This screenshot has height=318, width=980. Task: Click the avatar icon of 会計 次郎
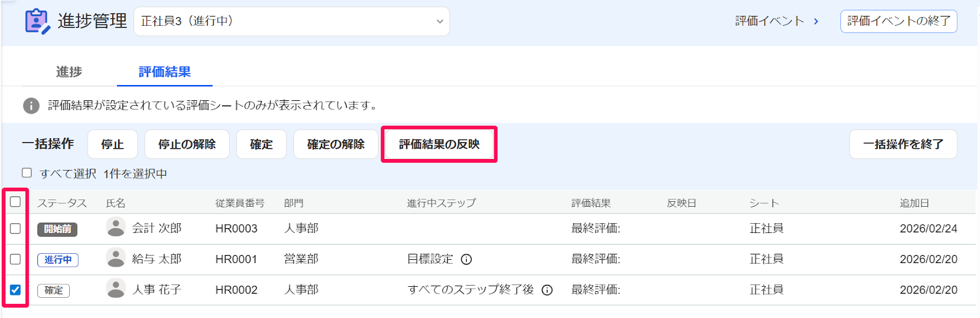tap(116, 227)
